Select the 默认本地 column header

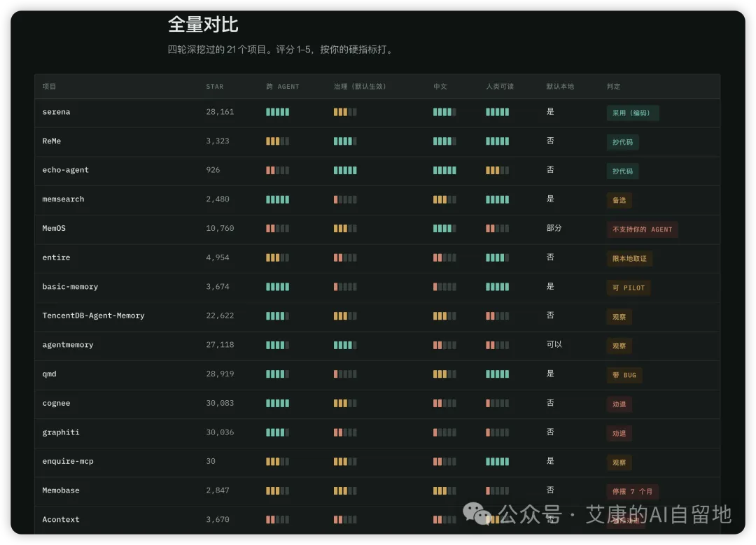pyautogui.click(x=560, y=87)
